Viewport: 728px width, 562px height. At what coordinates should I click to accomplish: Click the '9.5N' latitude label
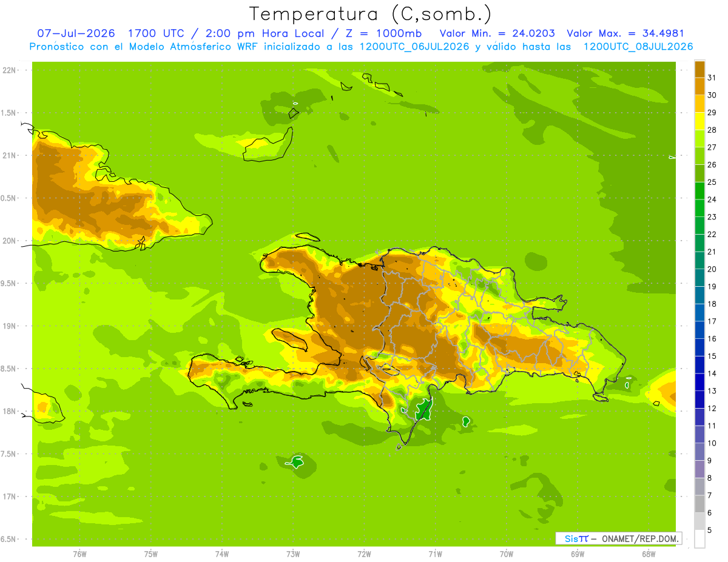pos(9,283)
